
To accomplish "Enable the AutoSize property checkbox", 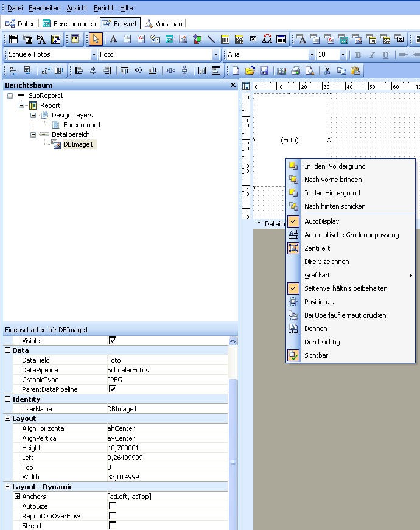I will point(112,506).
